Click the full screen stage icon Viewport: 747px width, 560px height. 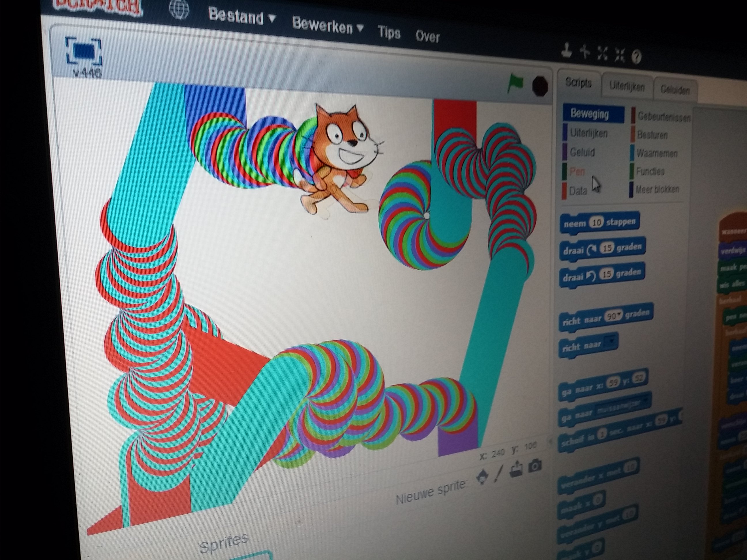click(x=83, y=51)
